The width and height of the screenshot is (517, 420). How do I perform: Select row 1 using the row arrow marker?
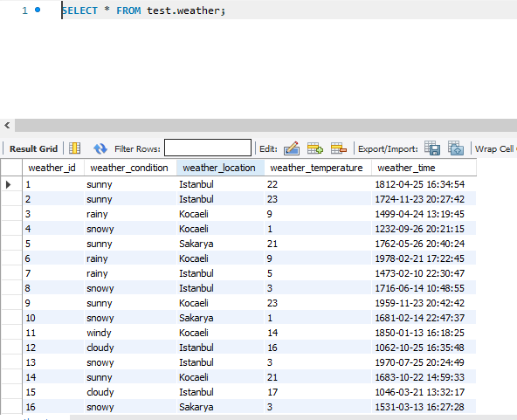(x=9, y=184)
